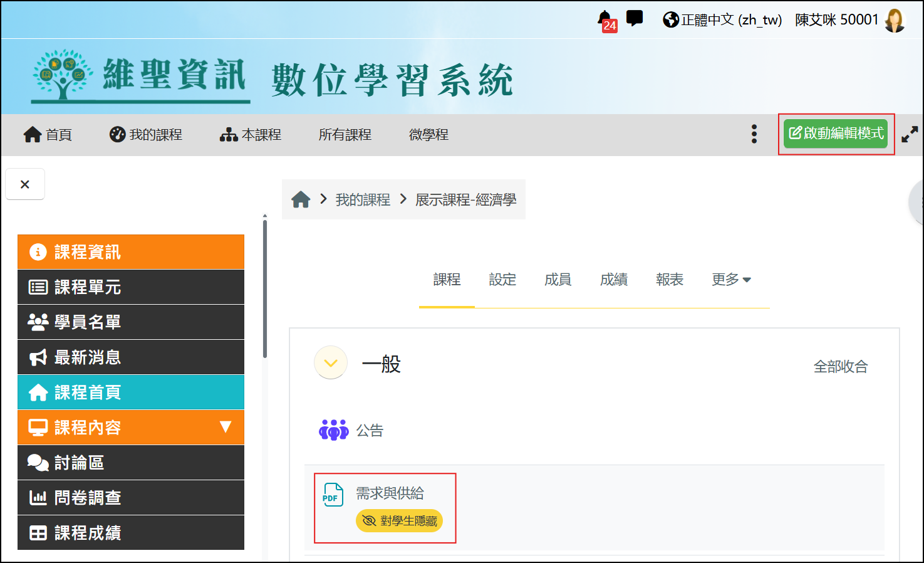
Task: Open 課程資訊 in the sidebar
Action: click(x=131, y=252)
